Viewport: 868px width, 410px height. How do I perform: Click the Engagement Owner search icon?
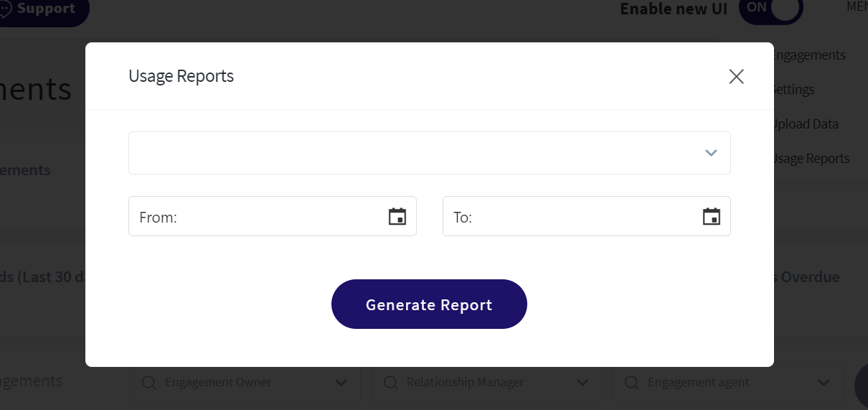pos(149,383)
